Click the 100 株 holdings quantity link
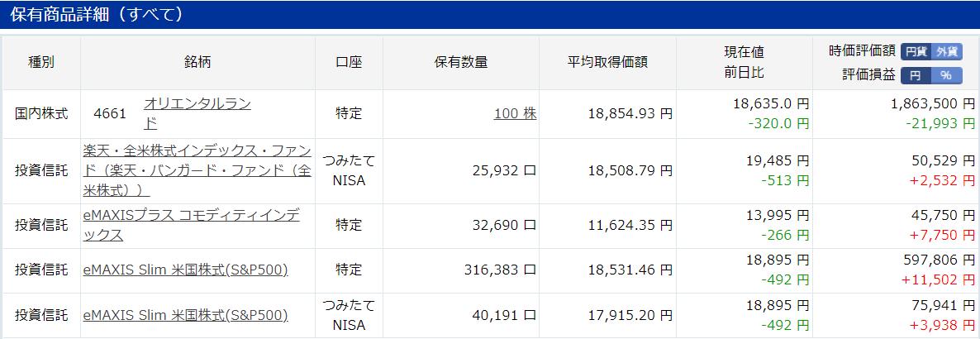Viewport: 980px width, 339px height. pos(515,114)
